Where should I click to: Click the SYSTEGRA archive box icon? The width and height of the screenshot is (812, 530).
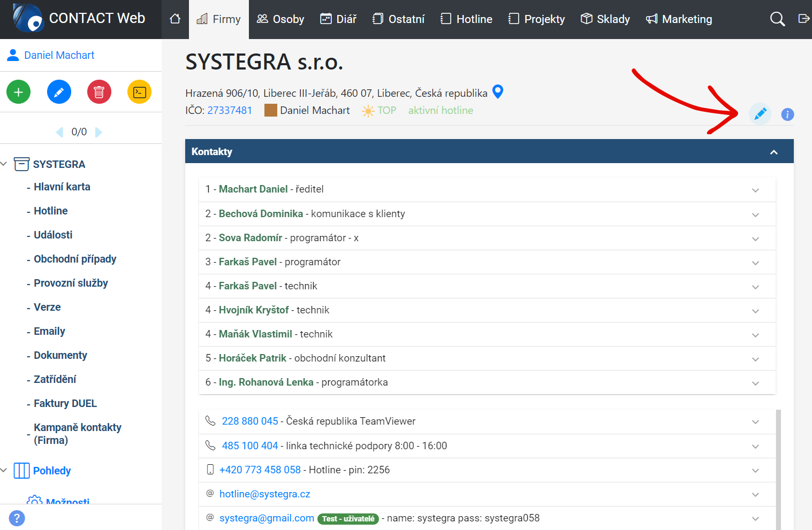21,164
